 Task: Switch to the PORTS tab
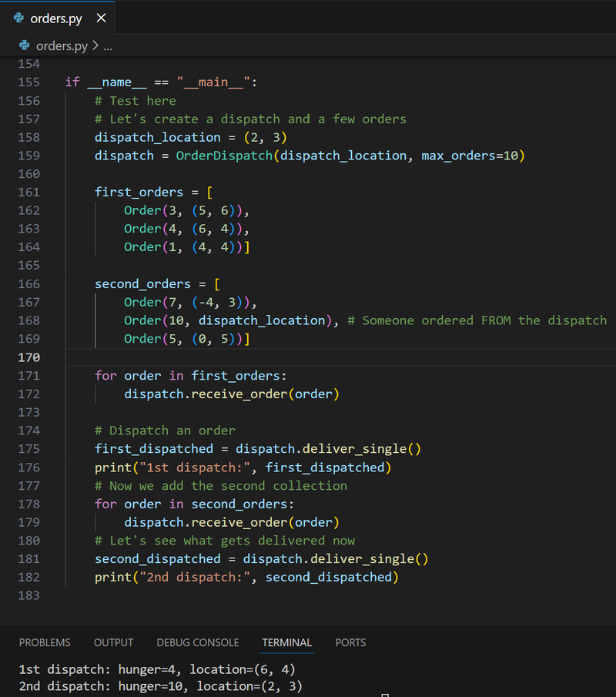tap(350, 642)
